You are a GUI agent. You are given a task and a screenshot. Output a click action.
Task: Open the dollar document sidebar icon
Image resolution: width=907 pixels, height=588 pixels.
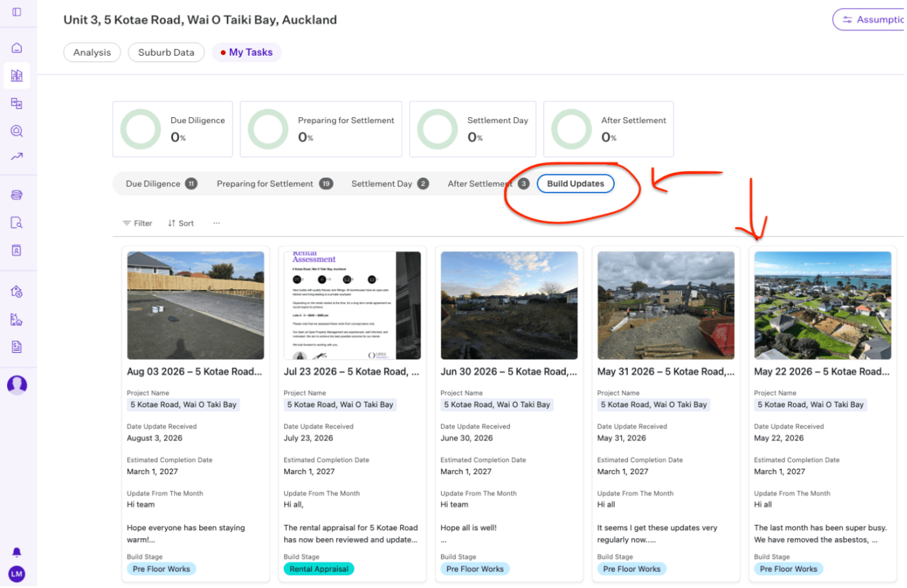[17, 348]
